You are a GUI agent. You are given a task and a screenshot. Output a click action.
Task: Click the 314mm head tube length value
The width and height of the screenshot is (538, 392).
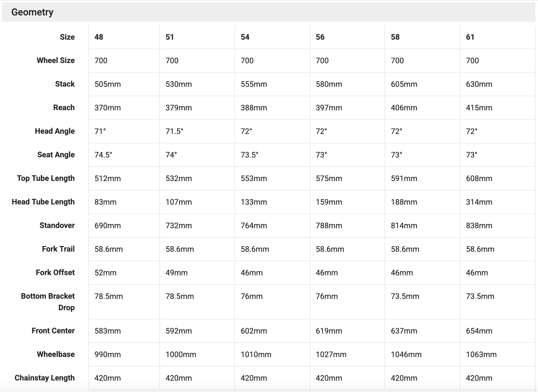pyautogui.click(x=479, y=202)
